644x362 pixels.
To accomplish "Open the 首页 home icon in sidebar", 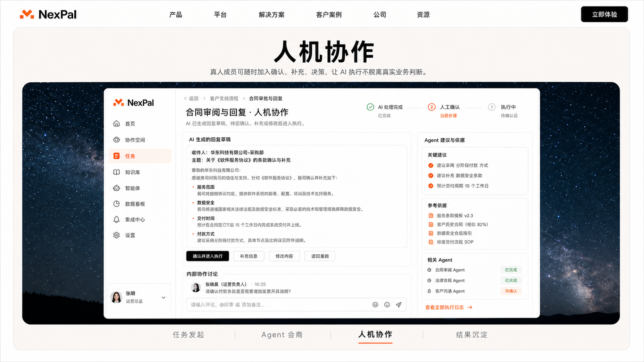I will [116, 123].
